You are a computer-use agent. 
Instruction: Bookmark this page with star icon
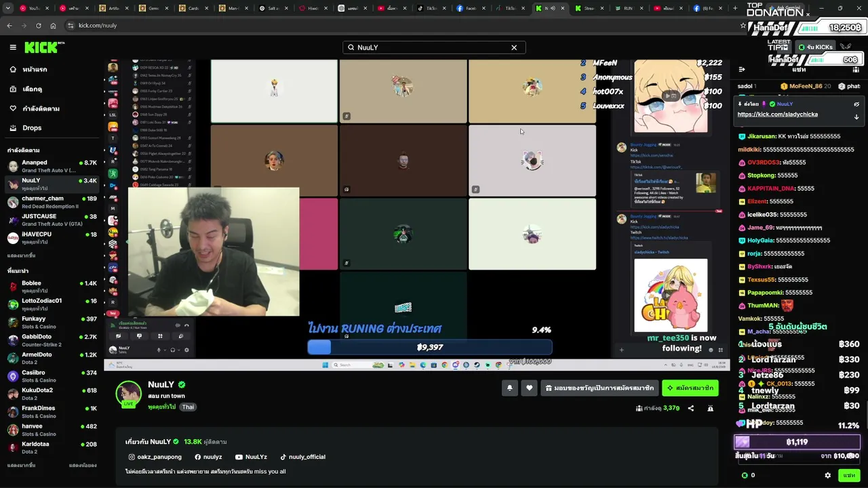click(743, 26)
